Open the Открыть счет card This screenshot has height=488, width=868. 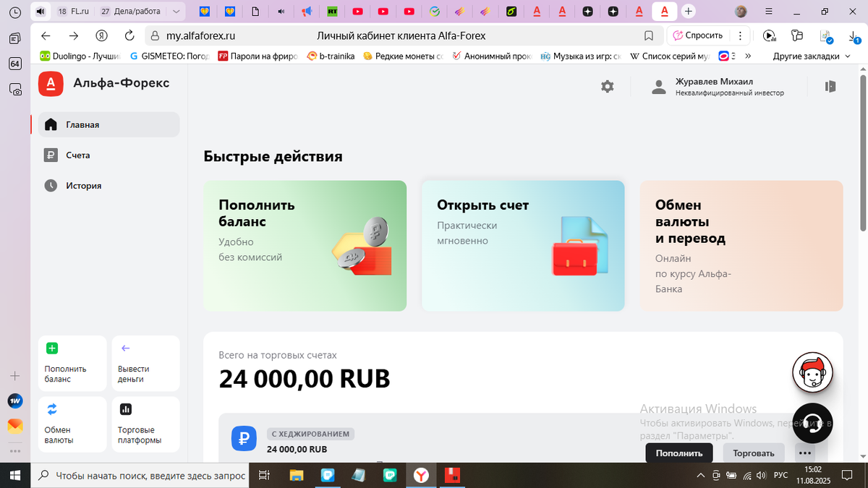click(523, 246)
